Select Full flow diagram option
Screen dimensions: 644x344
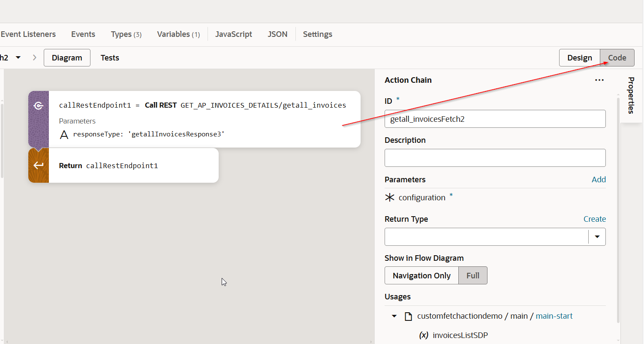tap(473, 276)
